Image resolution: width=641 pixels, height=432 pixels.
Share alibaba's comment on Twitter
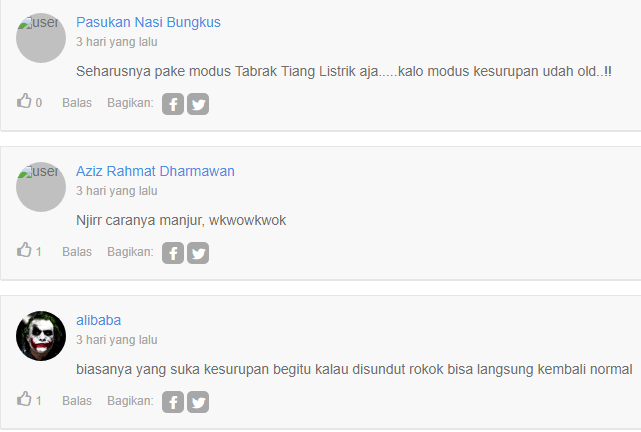tap(198, 402)
